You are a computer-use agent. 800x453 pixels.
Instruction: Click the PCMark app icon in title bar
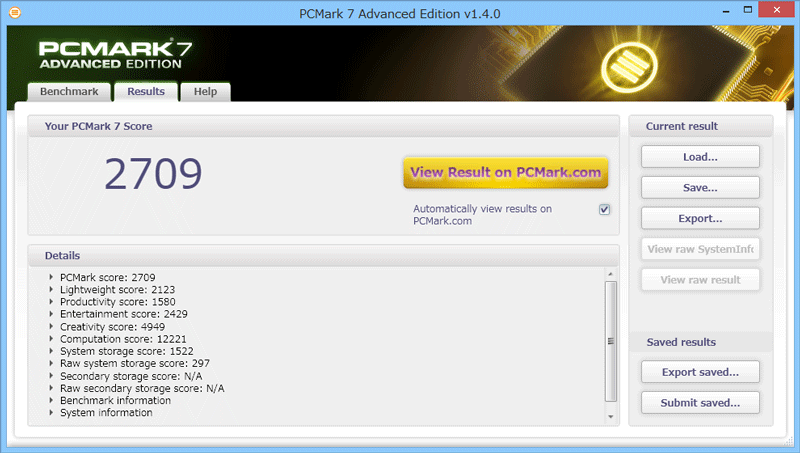15,12
